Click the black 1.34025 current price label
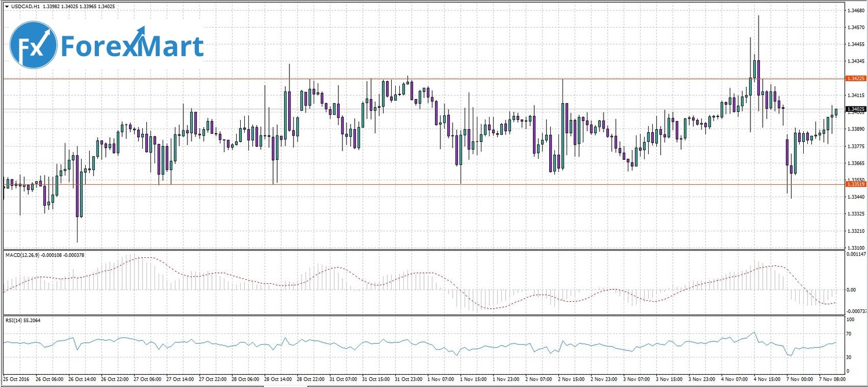868x387 pixels. click(x=856, y=109)
